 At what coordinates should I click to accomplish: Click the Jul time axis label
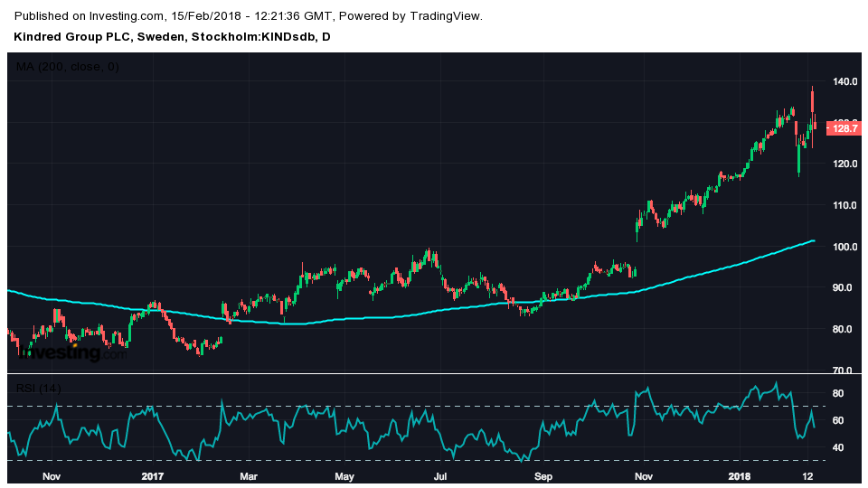coord(440,476)
